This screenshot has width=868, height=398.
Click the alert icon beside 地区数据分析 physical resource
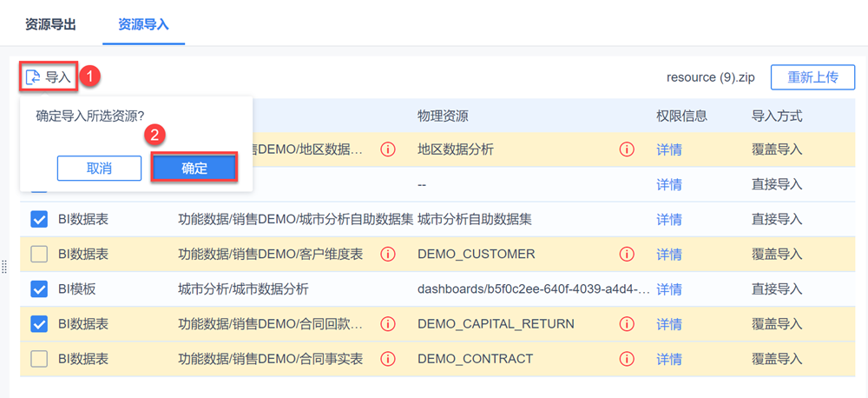point(627,149)
